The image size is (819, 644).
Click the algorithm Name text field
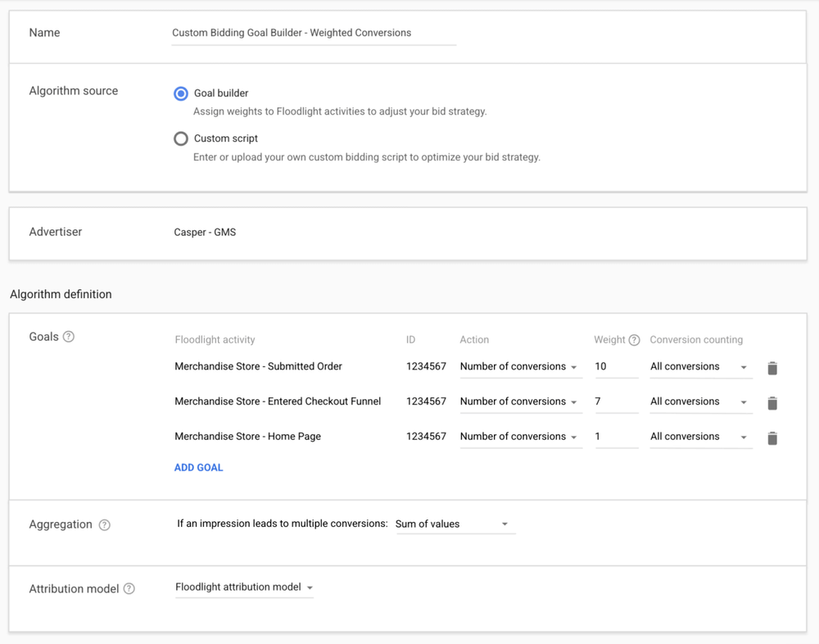coord(313,34)
